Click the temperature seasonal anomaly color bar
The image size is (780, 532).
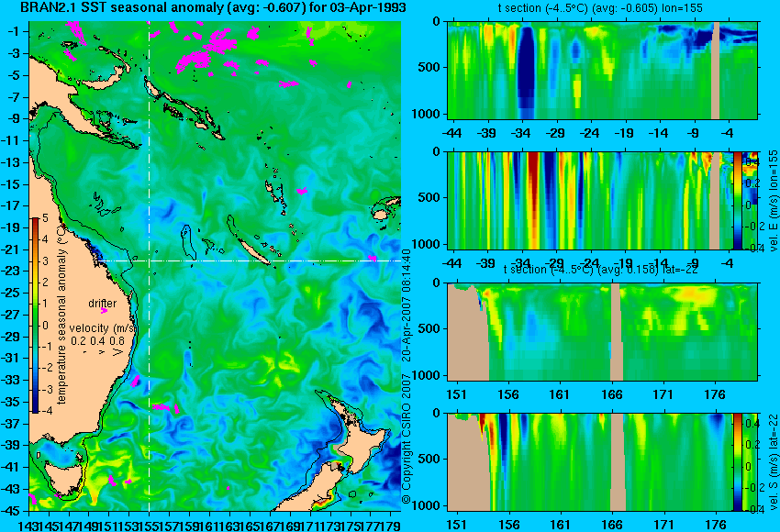[x=36, y=316]
